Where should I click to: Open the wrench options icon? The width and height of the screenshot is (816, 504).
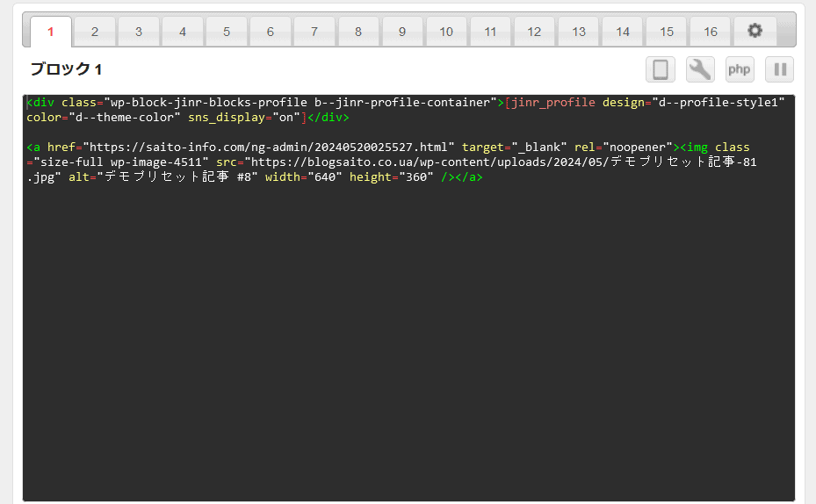[700, 69]
